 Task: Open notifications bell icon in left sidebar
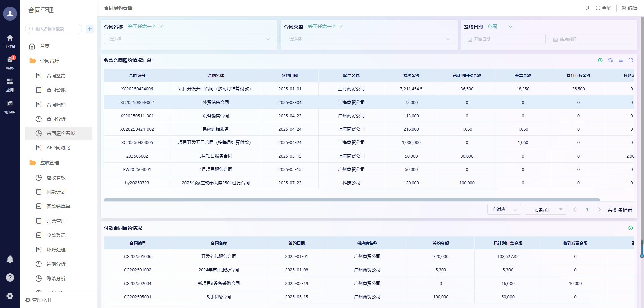pos(10,259)
